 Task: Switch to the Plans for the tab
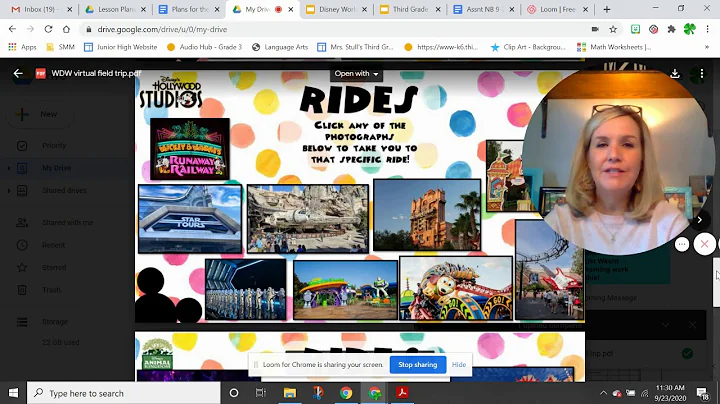(x=189, y=9)
